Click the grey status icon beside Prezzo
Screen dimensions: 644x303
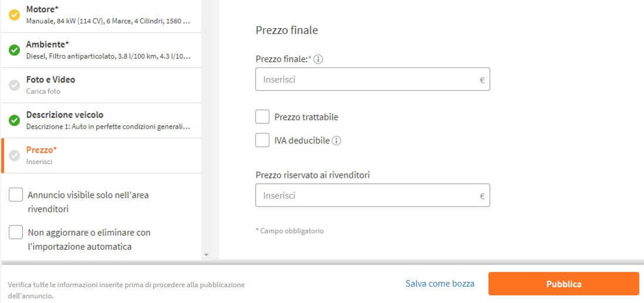click(15, 156)
